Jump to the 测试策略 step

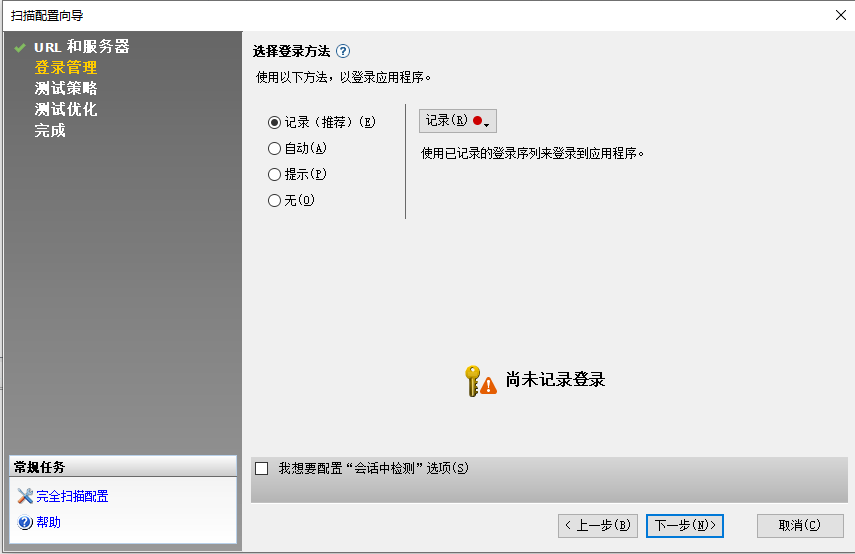point(66,88)
